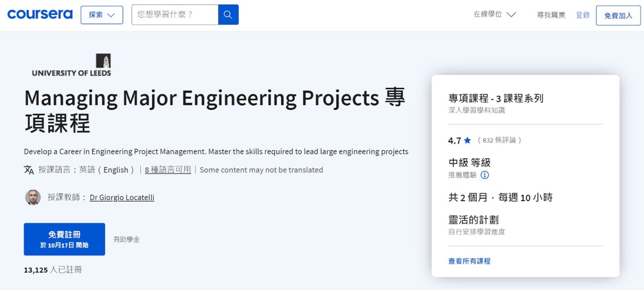Click 登錄 in the top menu
This screenshot has height=290, width=644.
[582, 15]
